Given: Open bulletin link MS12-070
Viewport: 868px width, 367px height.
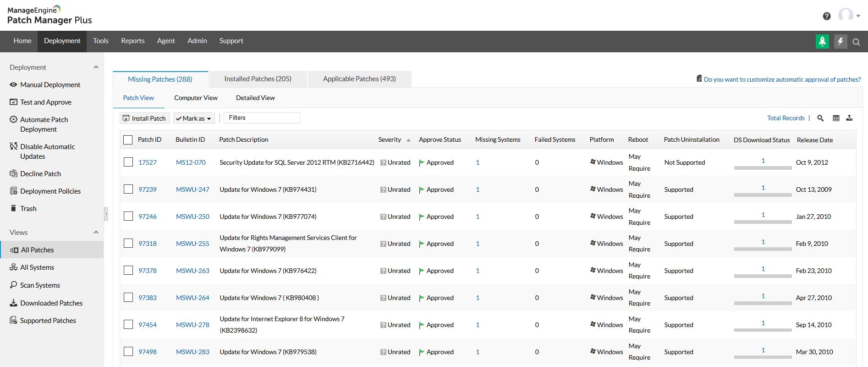Looking at the screenshot, I should [191, 162].
